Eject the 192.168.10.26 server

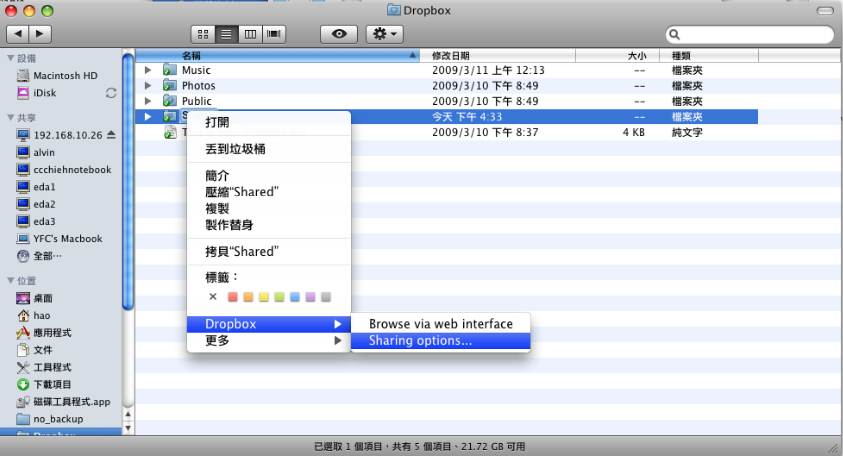[111, 134]
